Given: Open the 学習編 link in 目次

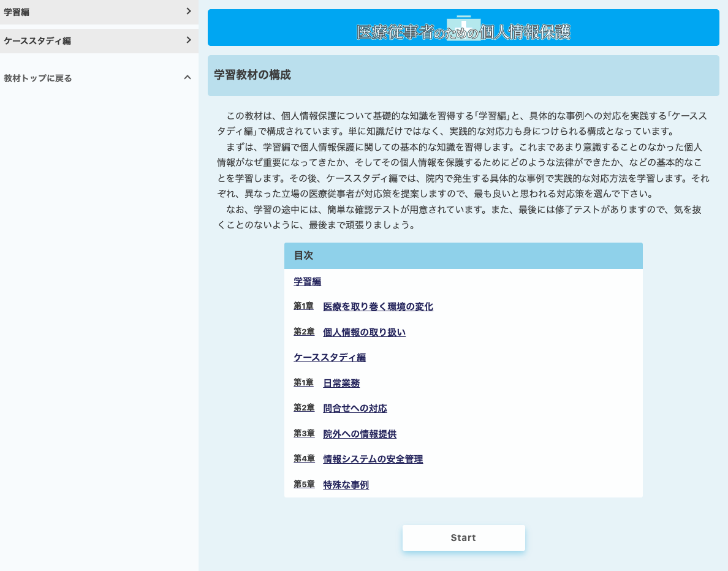Looking at the screenshot, I should point(308,282).
